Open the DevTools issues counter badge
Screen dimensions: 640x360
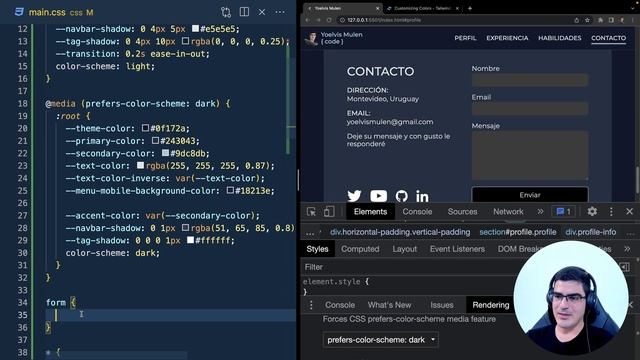(x=563, y=211)
